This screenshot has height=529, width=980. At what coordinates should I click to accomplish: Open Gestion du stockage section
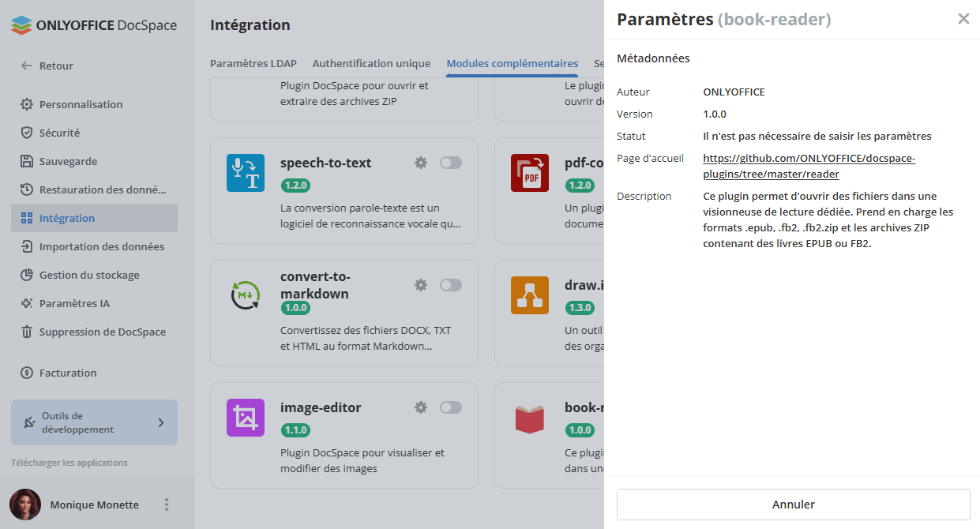94,275
